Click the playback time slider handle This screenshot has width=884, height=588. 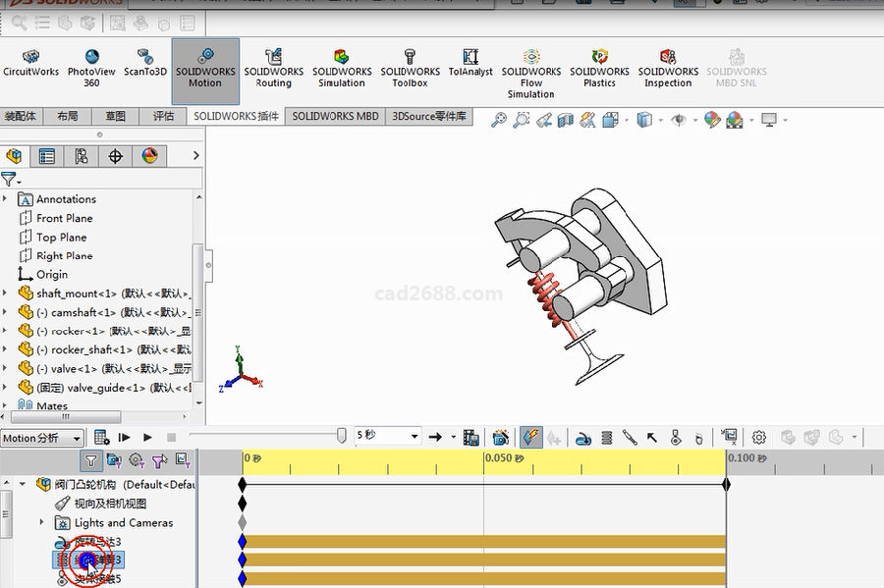click(341, 436)
